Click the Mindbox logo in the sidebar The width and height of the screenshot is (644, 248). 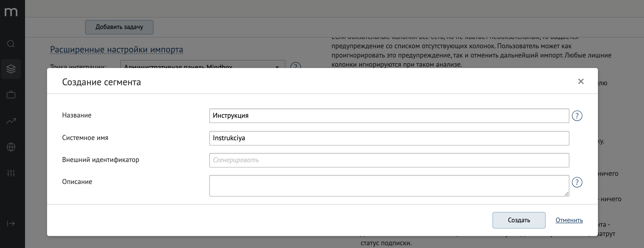tap(11, 12)
